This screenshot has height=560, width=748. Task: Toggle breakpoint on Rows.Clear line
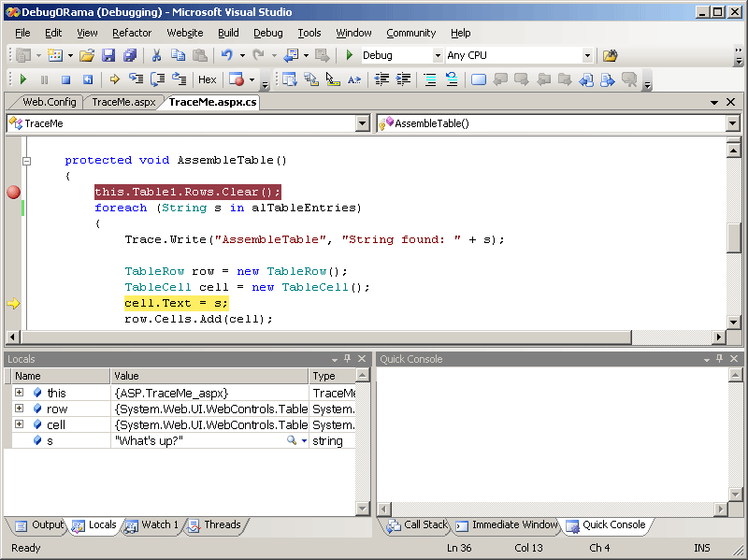click(x=13, y=192)
